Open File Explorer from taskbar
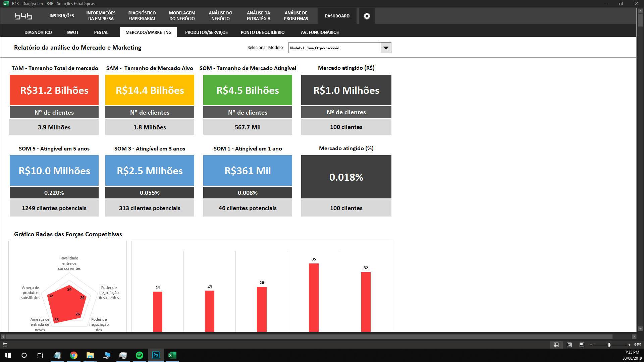This screenshot has height=362, width=644. pos(90,355)
